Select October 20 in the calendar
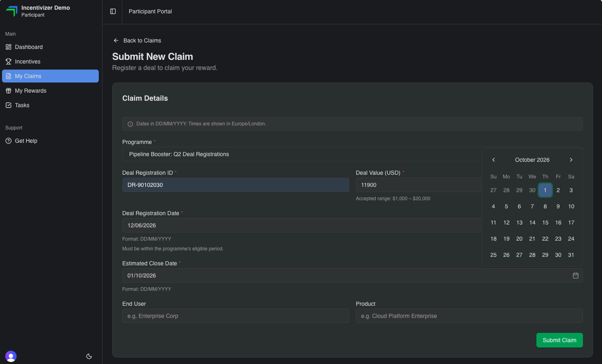 519,239
